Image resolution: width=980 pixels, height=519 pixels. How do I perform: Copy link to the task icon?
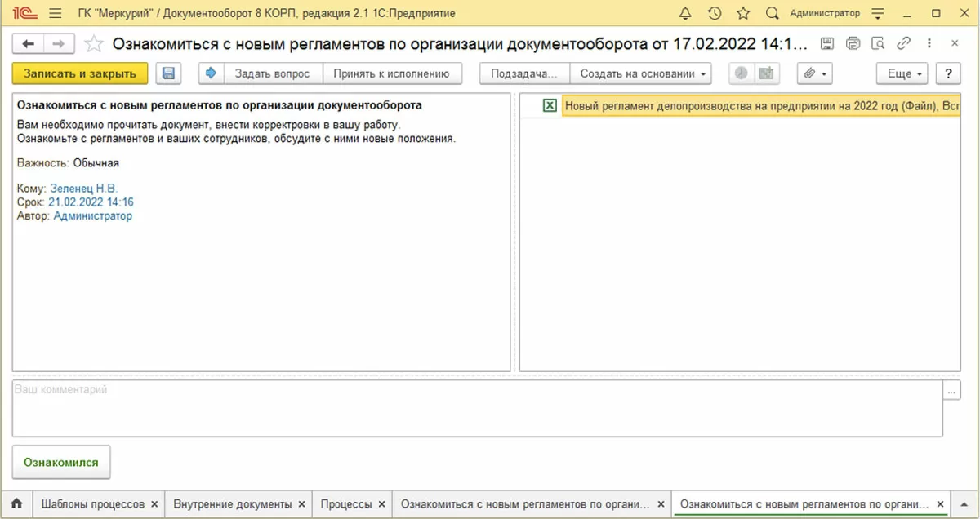[903, 43]
